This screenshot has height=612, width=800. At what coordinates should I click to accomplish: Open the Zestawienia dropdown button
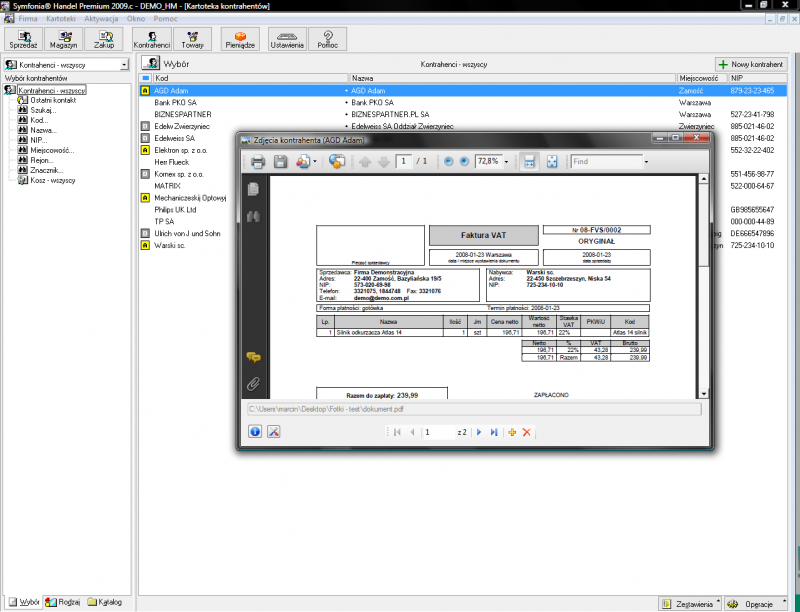[x=690, y=604]
